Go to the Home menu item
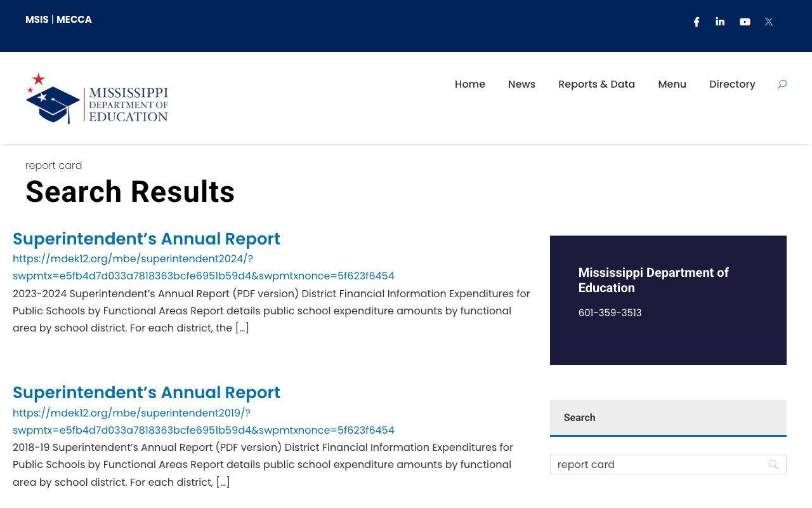This screenshot has width=812, height=508. coord(470,84)
